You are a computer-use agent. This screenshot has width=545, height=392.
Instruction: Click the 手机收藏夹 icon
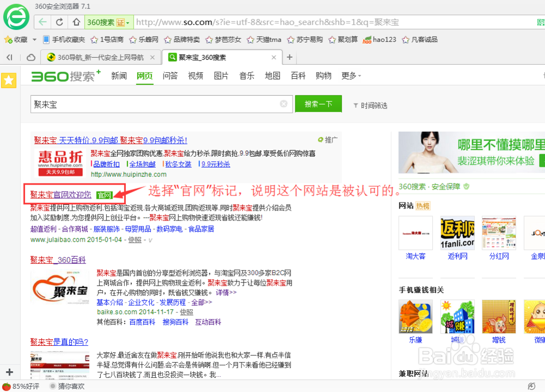click(47, 39)
